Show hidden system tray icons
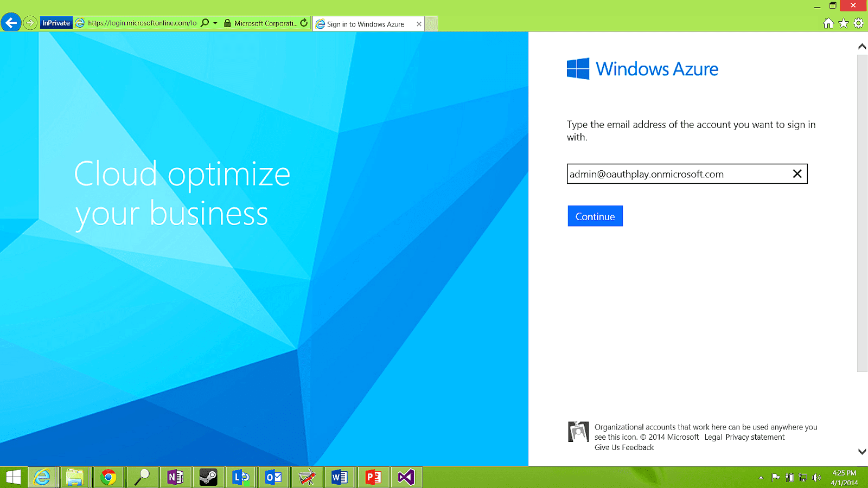The image size is (868, 488). coord(761,478)
